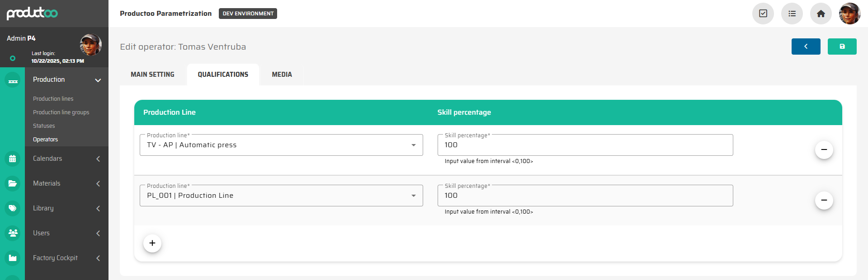Add a new qualification row with plus button
The width and height of the screenshot is (868, 280).
[152, 243]
